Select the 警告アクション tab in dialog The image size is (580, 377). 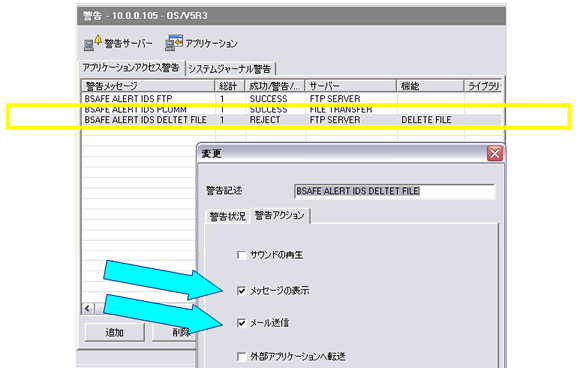[x=280, y=215]
